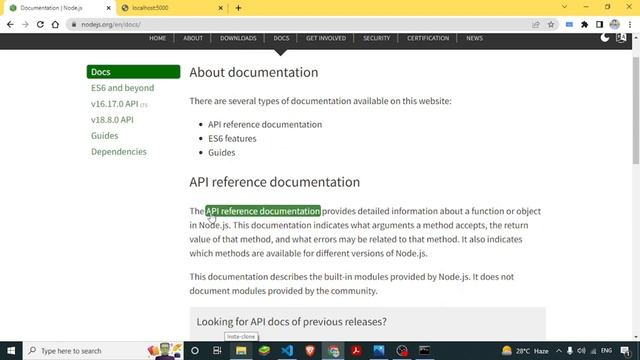This screenshot has height=360, width=640.
Task: Open the Chrome profile avatar
Action: coord(615,24)
